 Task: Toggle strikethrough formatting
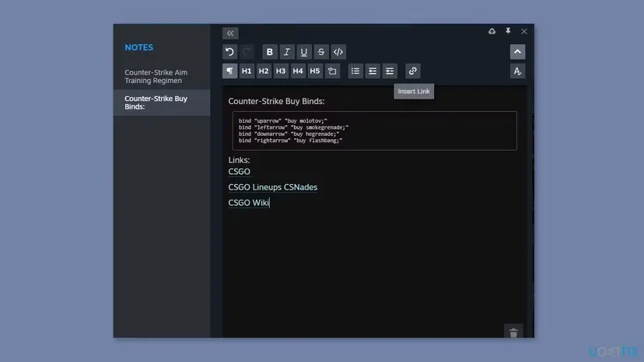321,52
